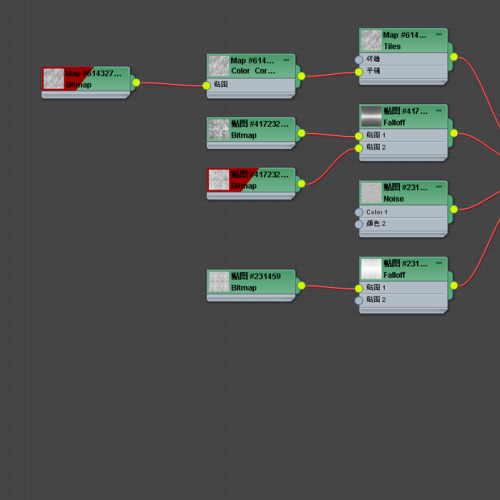
Task: Click the Noise node 颜色 2 input socket
Action: (359, 224)
